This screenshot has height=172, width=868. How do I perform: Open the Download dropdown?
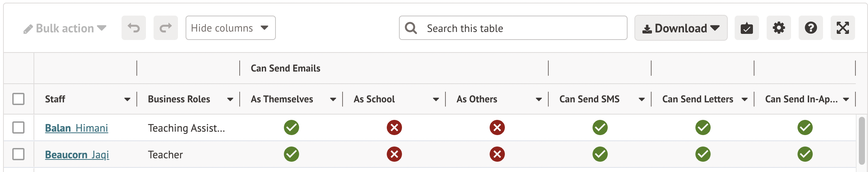681,28
